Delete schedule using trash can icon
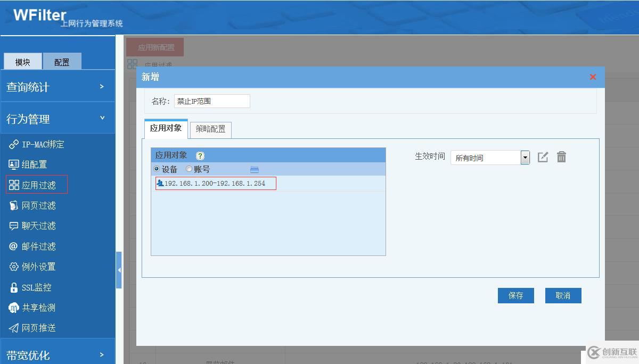Screen dimensions: 639x364 tap(561, 157)
